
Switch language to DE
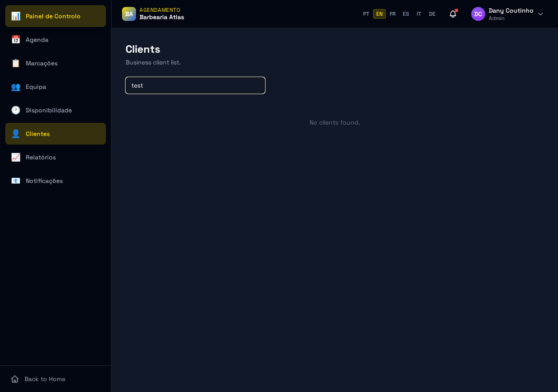click(432, 14)
